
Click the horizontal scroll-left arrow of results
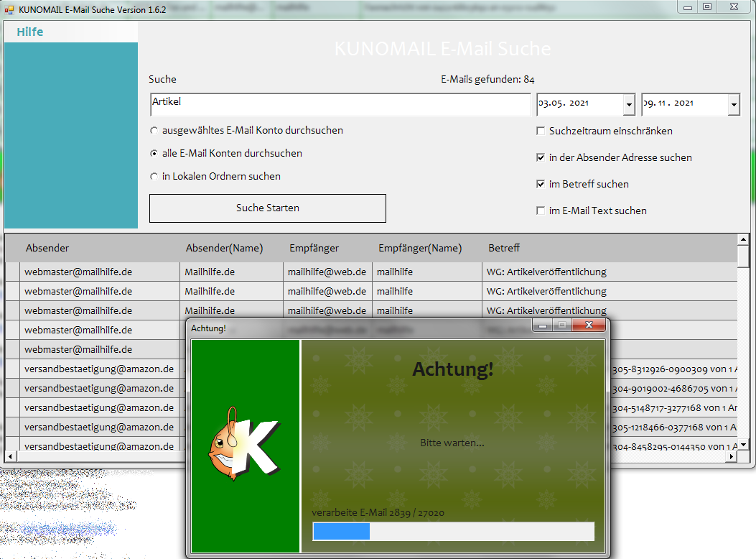click(10, 456)
